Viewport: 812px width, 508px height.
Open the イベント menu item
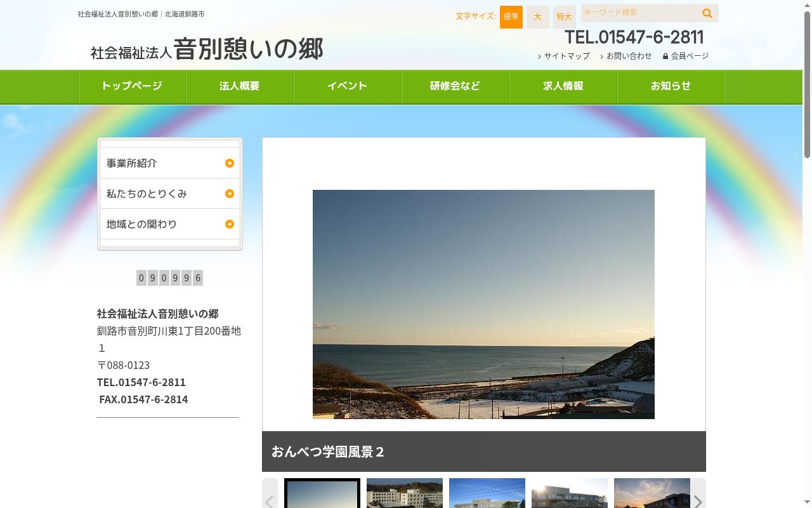(x=348, y=86)
